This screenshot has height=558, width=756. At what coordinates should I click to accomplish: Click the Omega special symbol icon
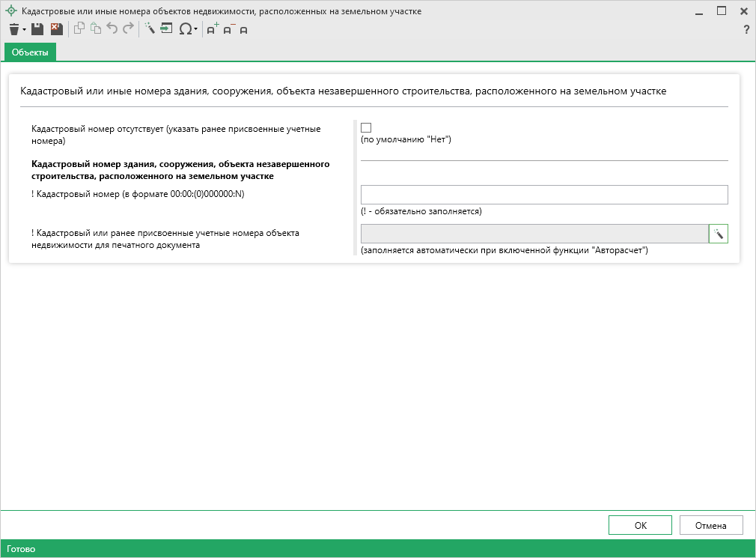[185, 29]
